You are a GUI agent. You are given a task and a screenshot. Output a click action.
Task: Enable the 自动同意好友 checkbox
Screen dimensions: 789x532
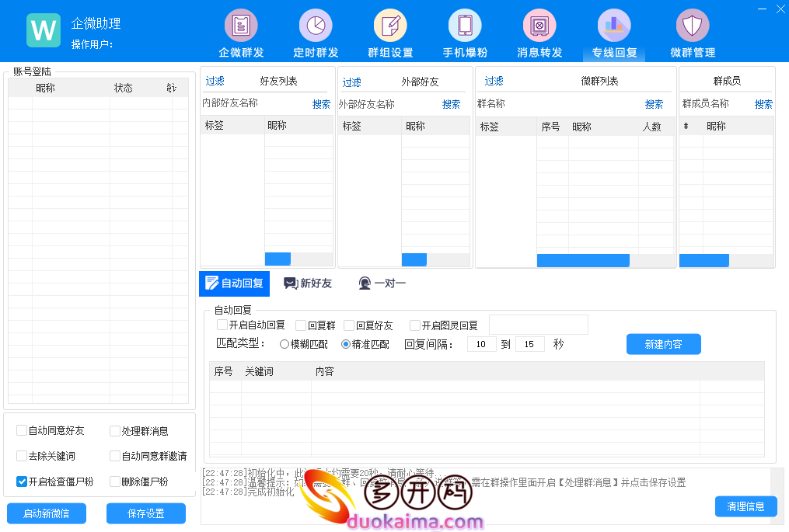pos(22,431)
